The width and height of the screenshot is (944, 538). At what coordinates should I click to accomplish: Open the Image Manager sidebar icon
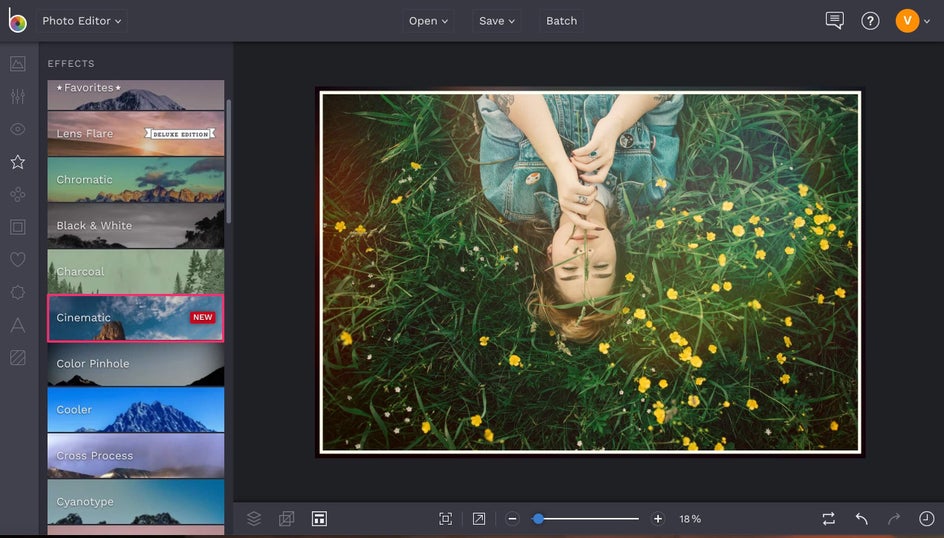[17, 64]
